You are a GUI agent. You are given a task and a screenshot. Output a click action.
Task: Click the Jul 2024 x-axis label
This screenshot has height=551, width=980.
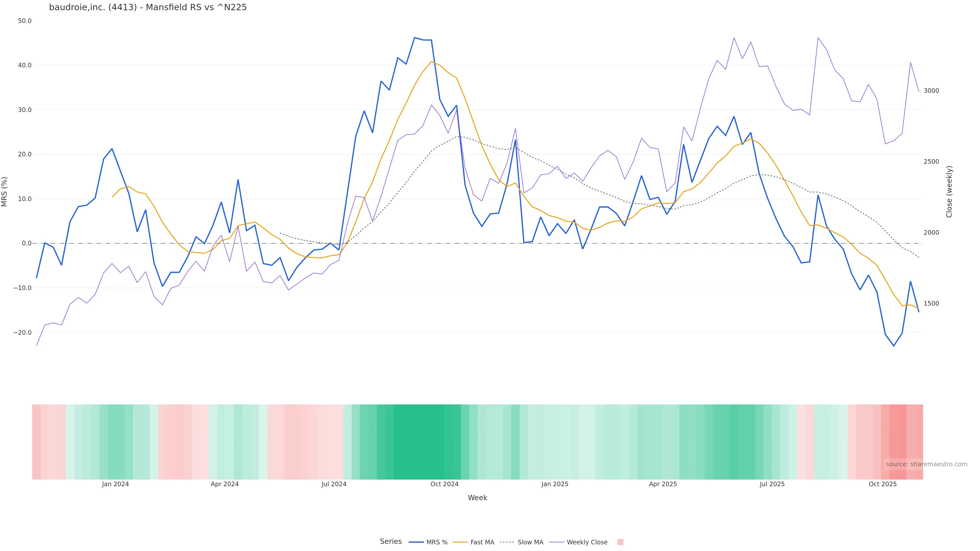pos(334,484)
